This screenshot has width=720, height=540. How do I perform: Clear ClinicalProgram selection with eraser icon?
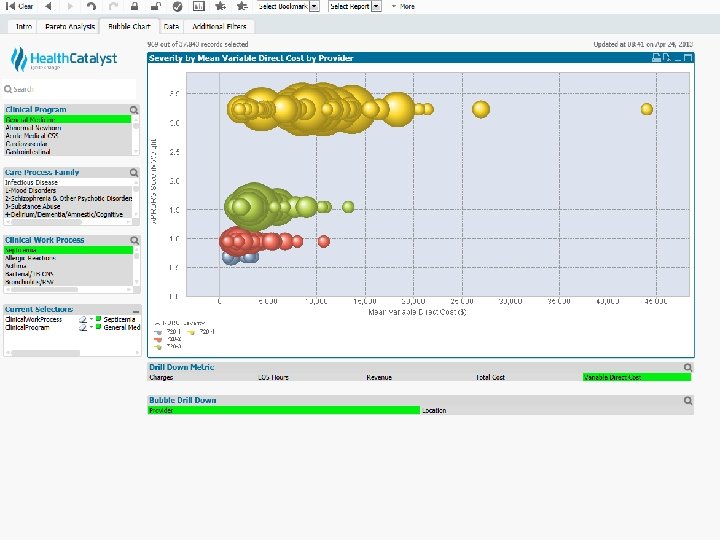pos(83,328)
